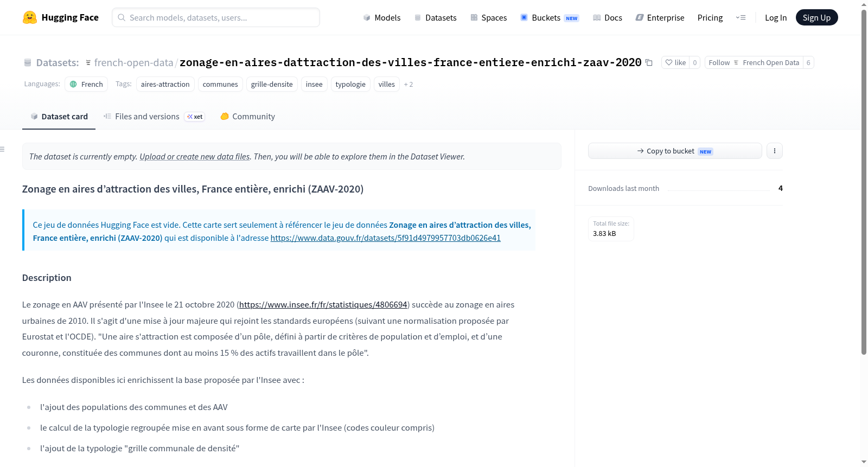Click the Datasets heading icon
This screenshot has height=467, width=868.
point(28,63)
